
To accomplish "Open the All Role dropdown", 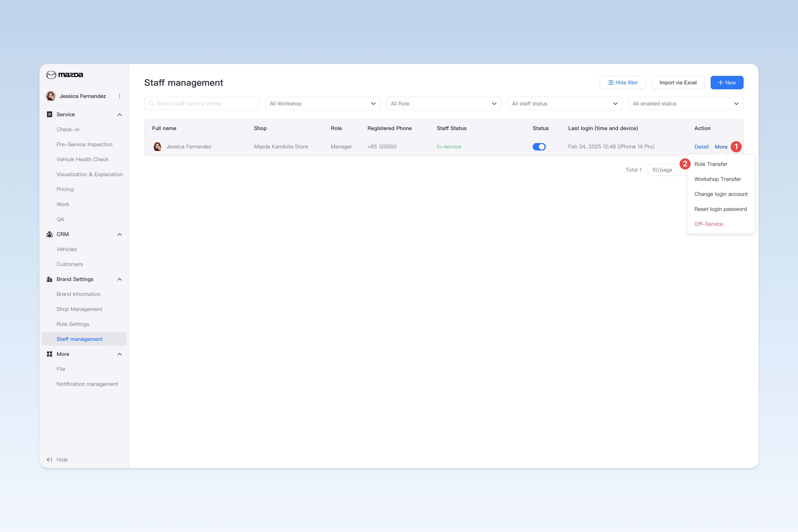I will click(444, 103).
